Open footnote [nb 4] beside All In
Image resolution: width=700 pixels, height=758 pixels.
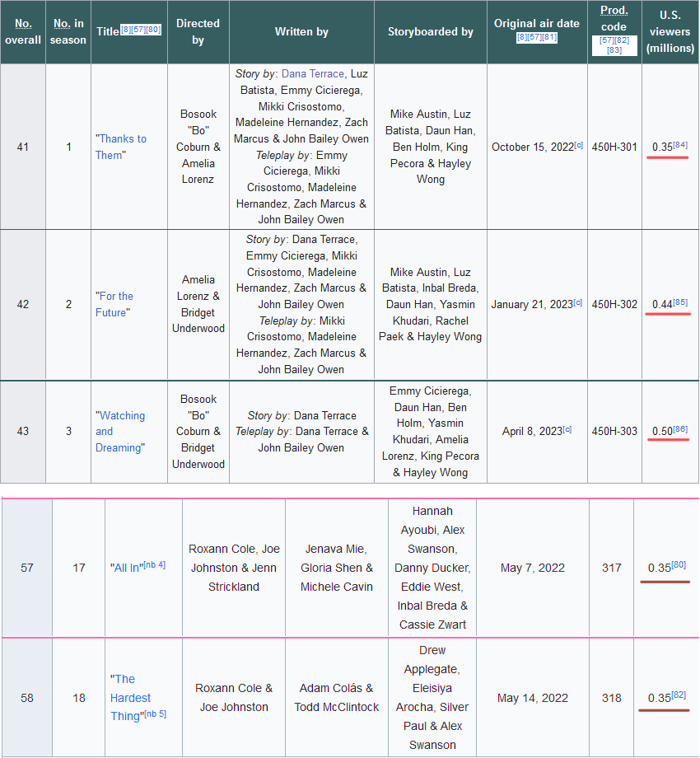coord(155,564)
